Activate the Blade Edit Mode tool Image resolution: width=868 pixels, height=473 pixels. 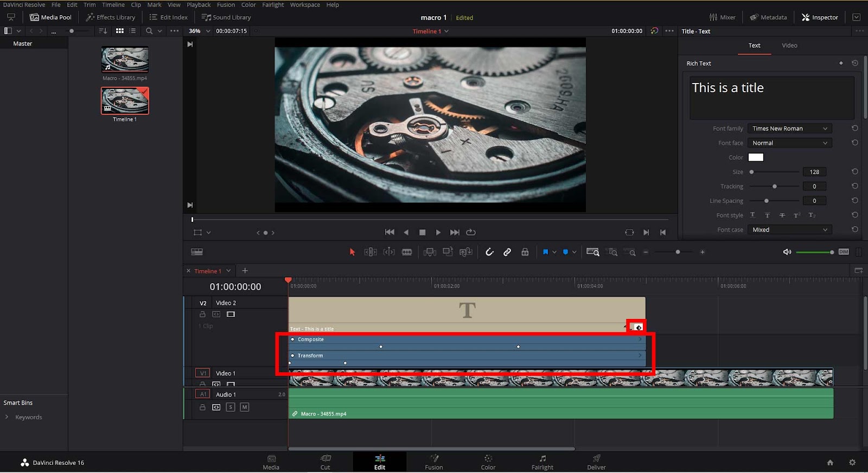(x=407, y=252)
